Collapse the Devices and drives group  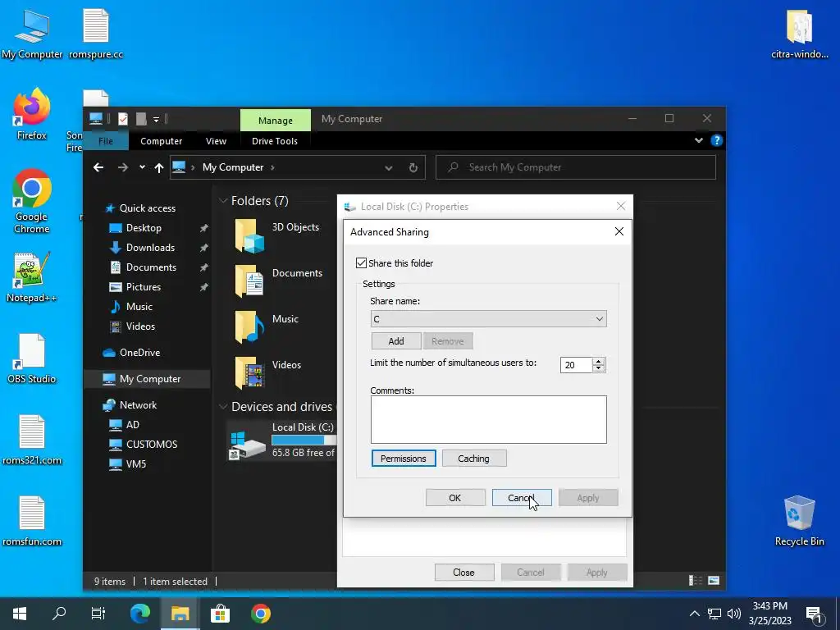223,407
